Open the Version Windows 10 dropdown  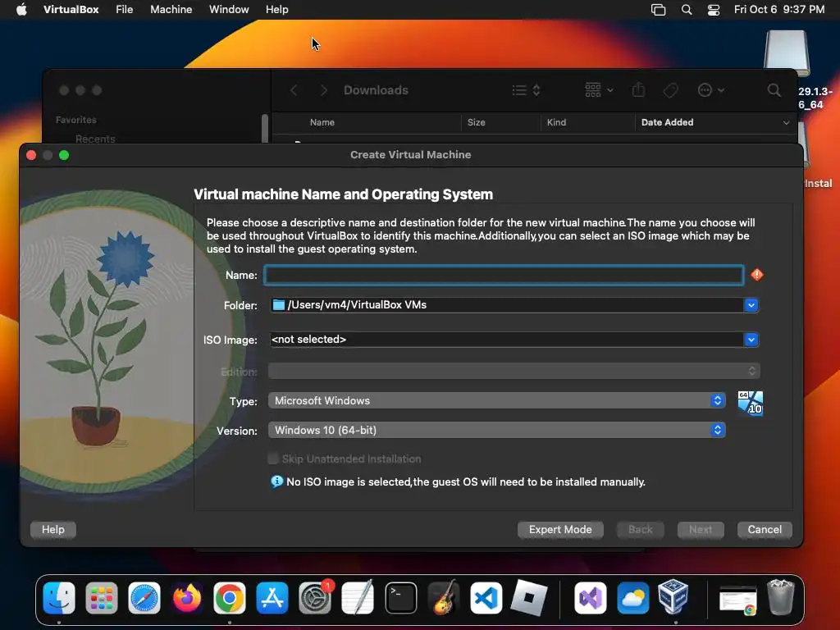[x=496, y=430]
